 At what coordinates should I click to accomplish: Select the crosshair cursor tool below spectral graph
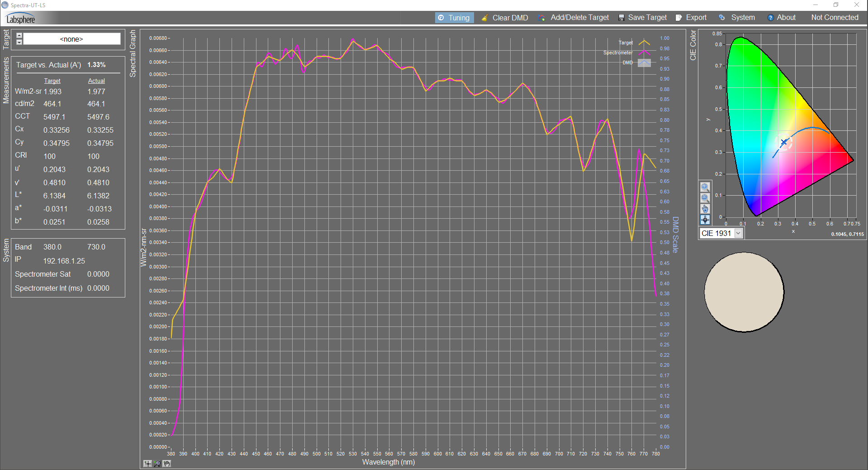(147, 464)
